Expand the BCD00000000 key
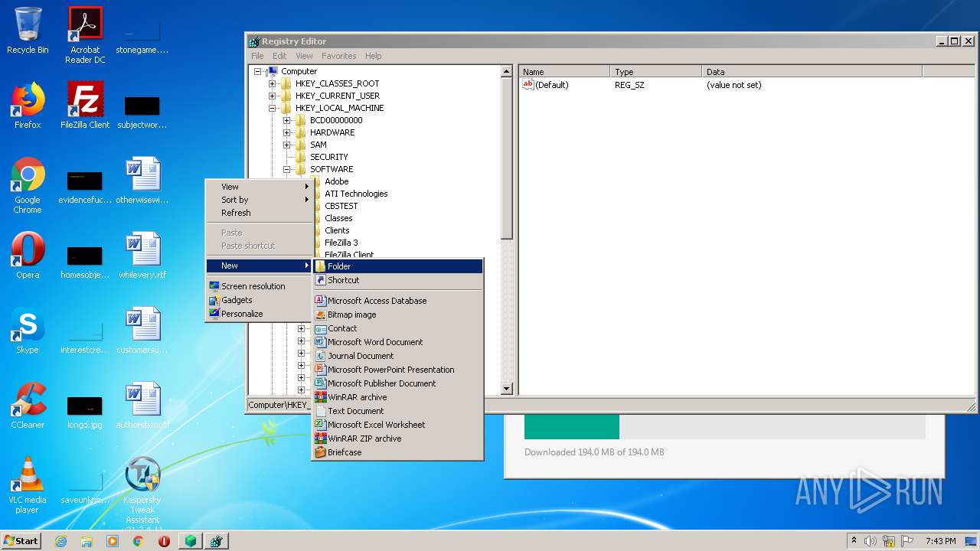 pyautogui.click(x=286, y=120)
